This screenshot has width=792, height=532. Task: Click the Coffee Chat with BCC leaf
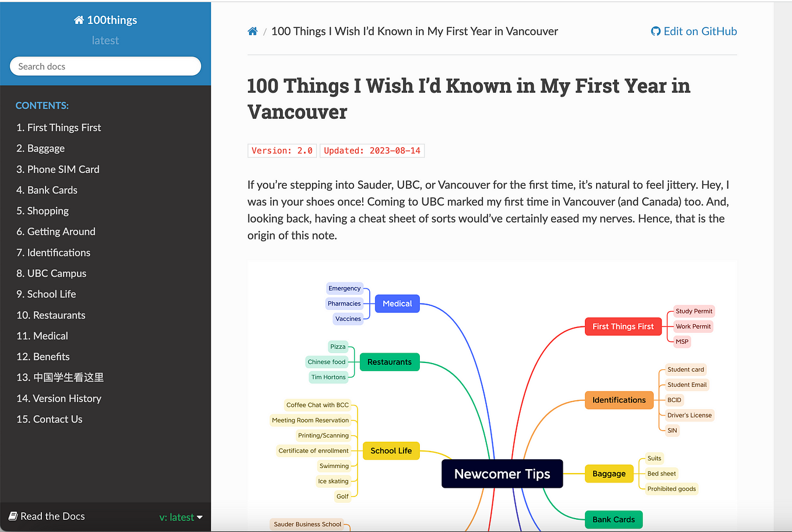coord(318,405)
